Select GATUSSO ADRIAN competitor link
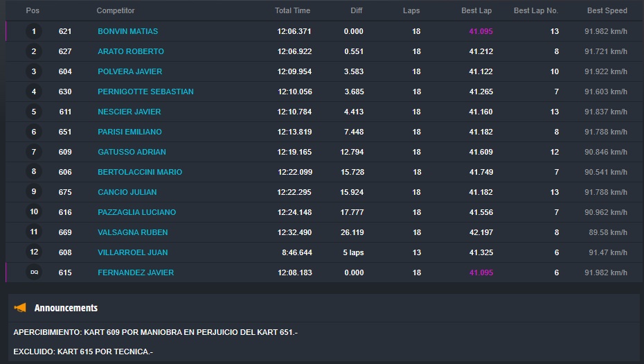The image size is (644, 364). (x=132, y=152)
